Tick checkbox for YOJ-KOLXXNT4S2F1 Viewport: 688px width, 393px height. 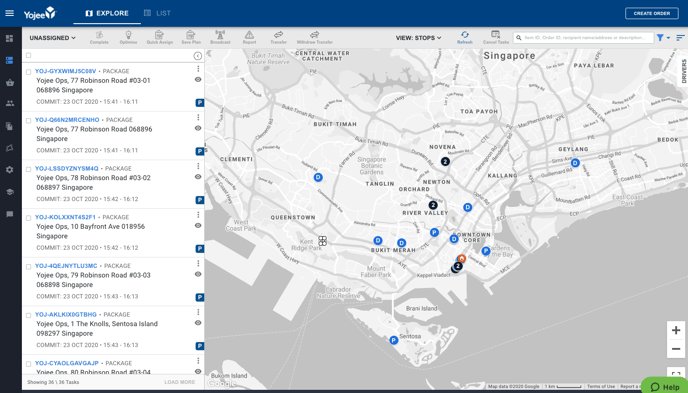29,218
